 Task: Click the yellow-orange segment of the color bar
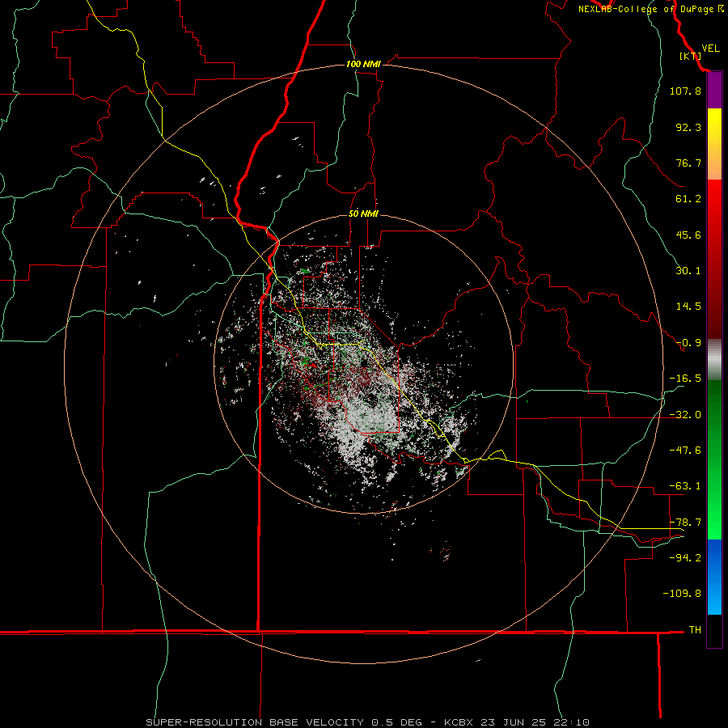click(714, 144)
